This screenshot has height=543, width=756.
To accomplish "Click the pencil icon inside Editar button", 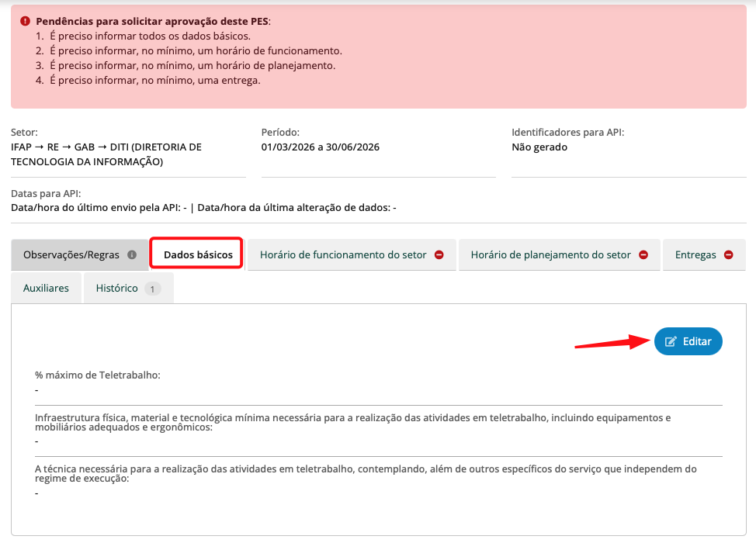I will (x=671, y=341).
